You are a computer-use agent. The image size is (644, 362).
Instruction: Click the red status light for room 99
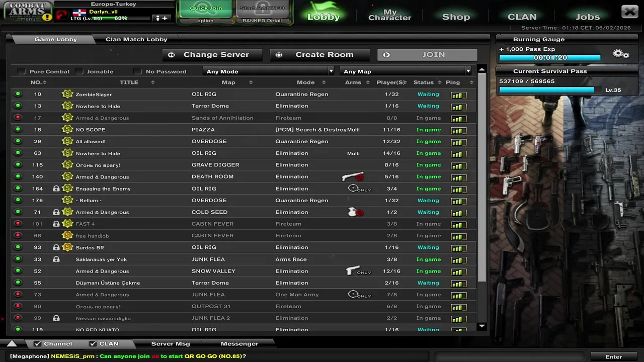pyautogui.click(x=18, y=318)
